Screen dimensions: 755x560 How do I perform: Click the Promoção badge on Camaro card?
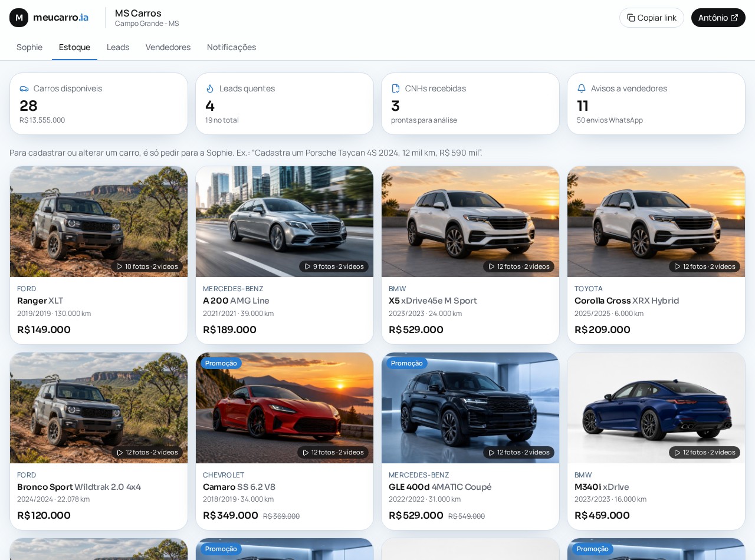coord(221,363)
